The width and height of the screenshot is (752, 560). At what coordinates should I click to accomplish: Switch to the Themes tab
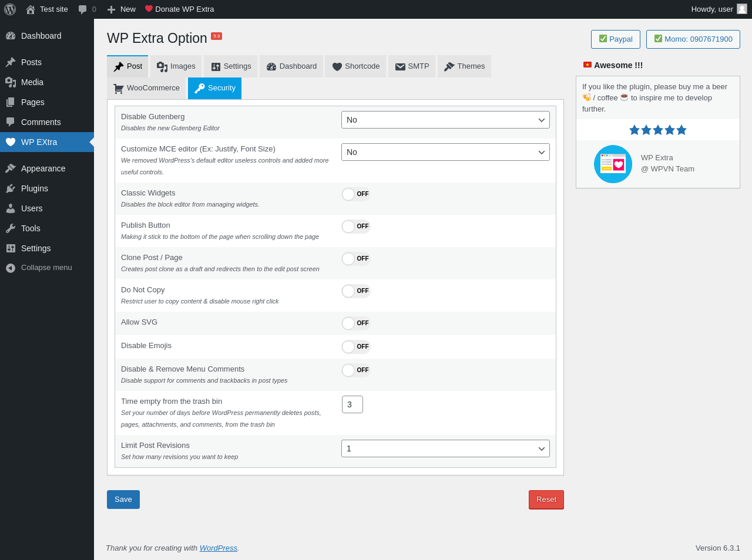coord(464,66)
